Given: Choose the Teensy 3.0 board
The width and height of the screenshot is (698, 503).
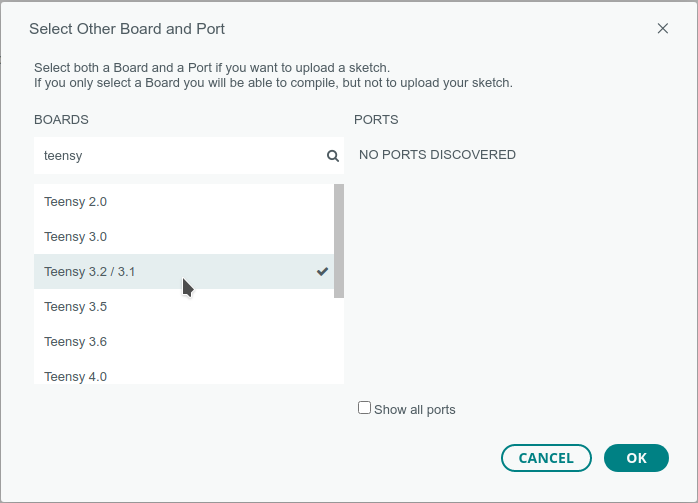Looking at the screenshot, I should click(x=76, y=237).
